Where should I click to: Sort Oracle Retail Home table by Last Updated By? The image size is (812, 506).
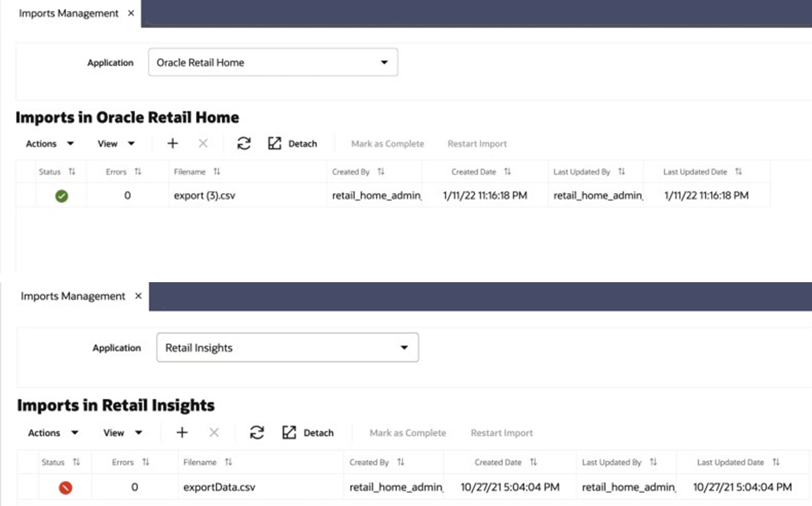coord(621,171)
